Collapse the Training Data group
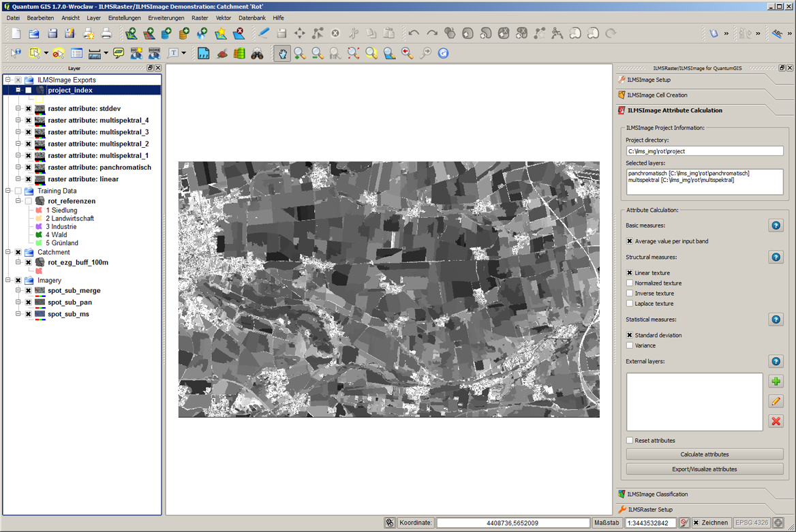 (8, 191)
